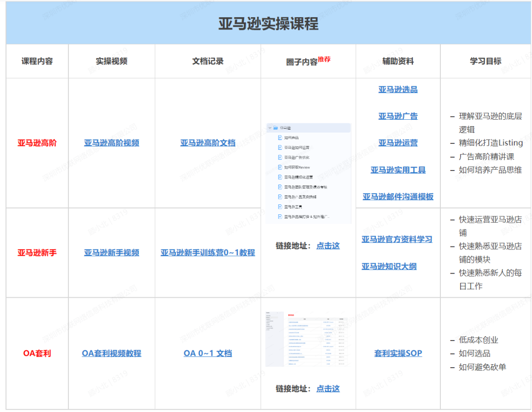
Task: Open the 亚马逊高阶视频 link
Action: 111,143
